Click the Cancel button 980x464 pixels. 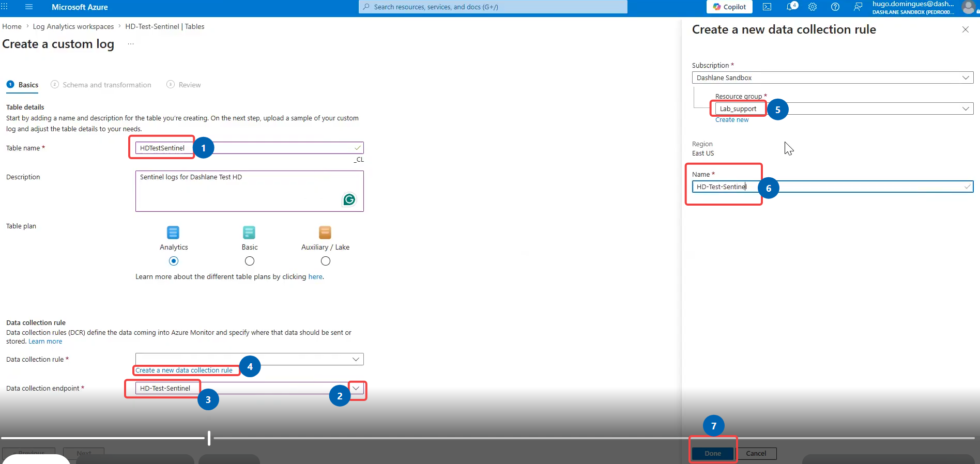[756, 453]
